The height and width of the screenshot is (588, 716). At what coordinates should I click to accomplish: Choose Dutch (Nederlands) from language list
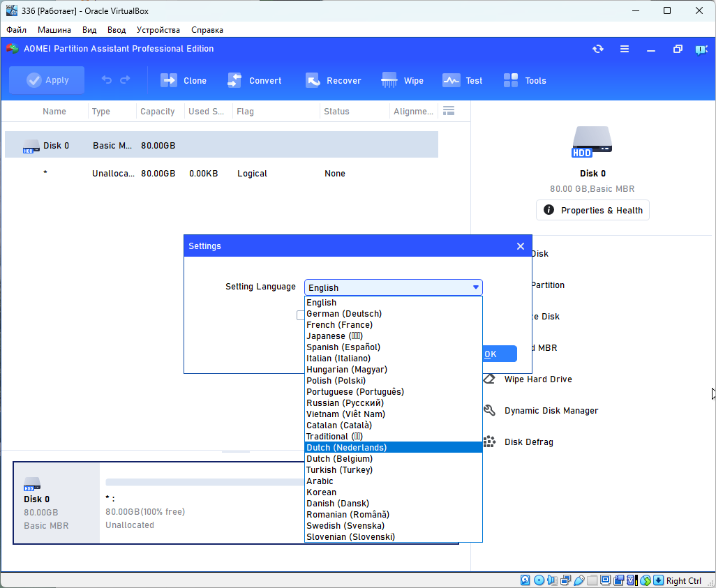pyautogui.click(x=346, y=447)
